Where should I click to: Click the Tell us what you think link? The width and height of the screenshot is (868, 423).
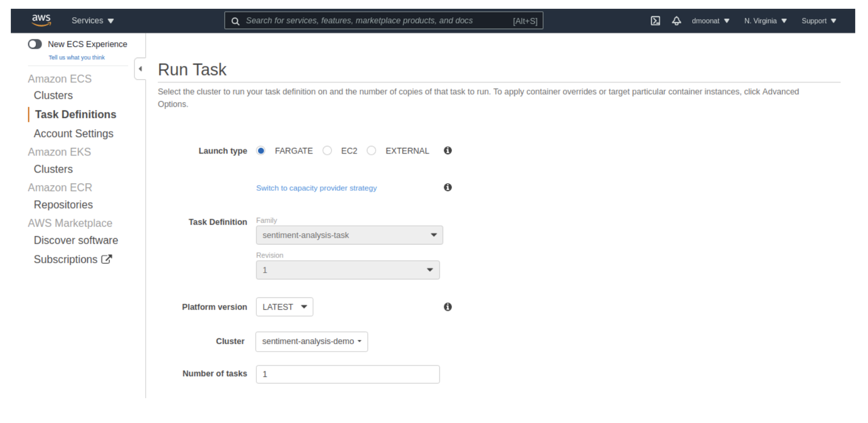77,58
